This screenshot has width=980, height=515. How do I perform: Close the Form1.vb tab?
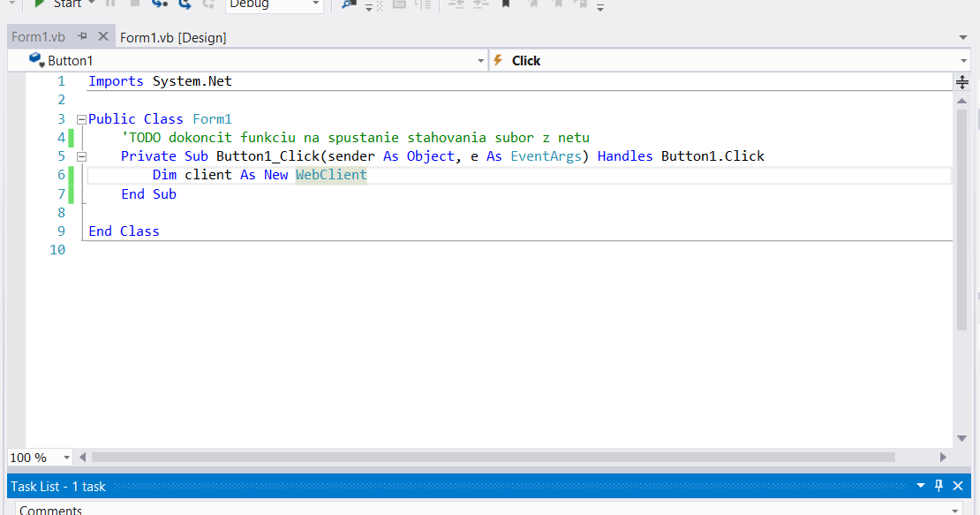pyautogui.click(x=103, y=36)
